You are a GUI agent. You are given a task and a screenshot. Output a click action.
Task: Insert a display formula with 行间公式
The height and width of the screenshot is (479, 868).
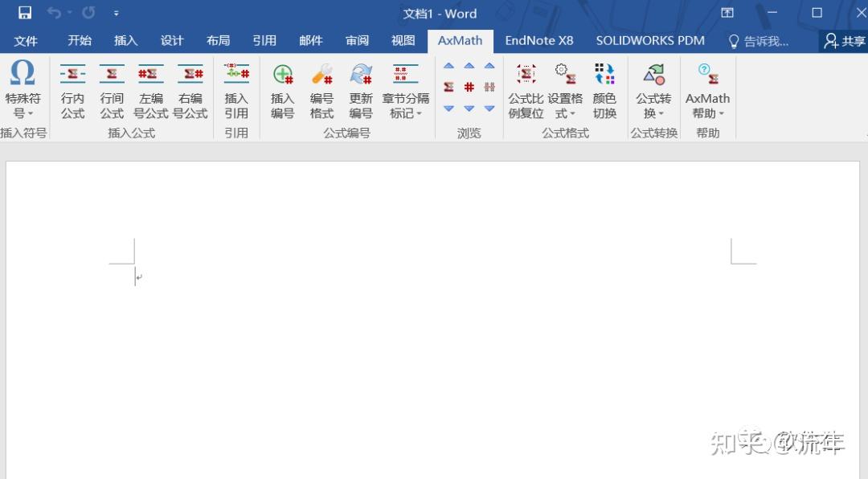point(112,91)
